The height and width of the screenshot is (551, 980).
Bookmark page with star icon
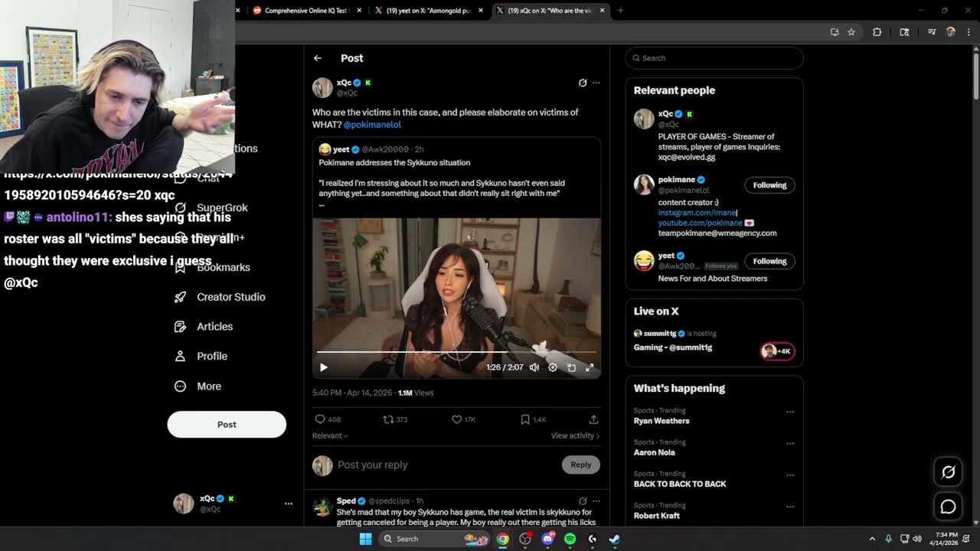851,32
